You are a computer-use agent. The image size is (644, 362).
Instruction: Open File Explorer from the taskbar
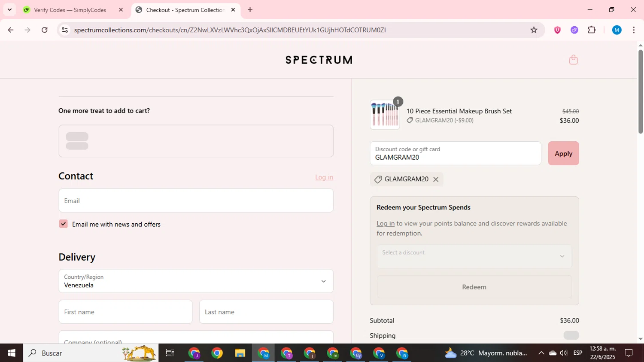point(240,353)
